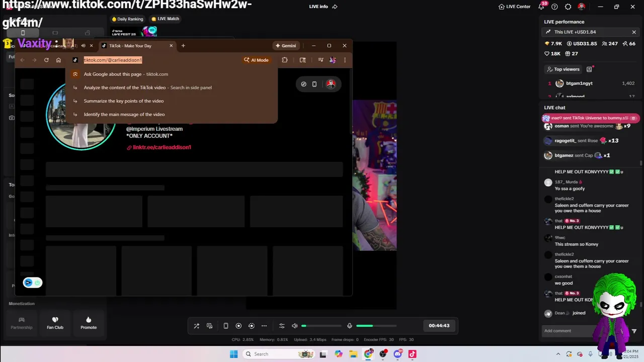Reload the browser page
This screenshot has height=362, width=644.
click(46, 60)
